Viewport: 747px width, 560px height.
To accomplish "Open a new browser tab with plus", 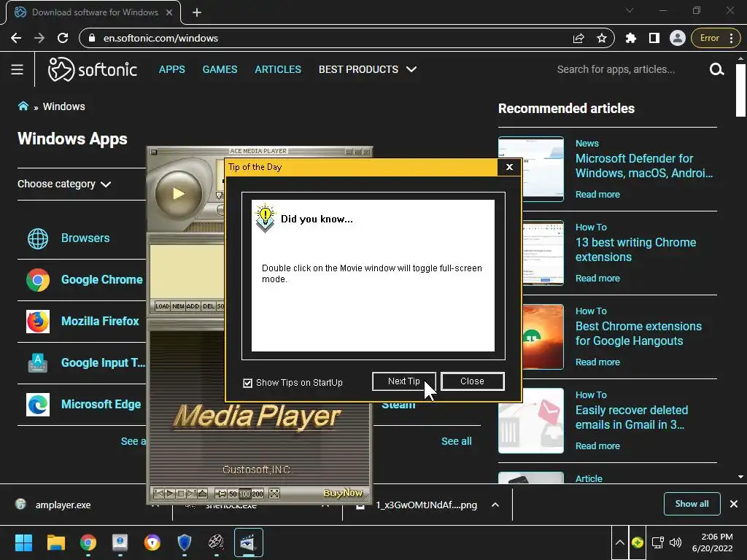I will 197,12.
